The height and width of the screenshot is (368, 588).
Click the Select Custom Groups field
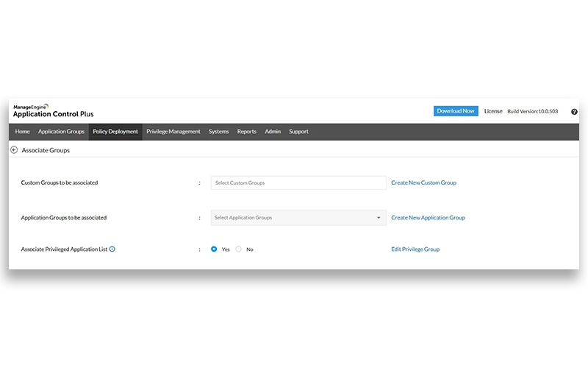click(298, 183)
